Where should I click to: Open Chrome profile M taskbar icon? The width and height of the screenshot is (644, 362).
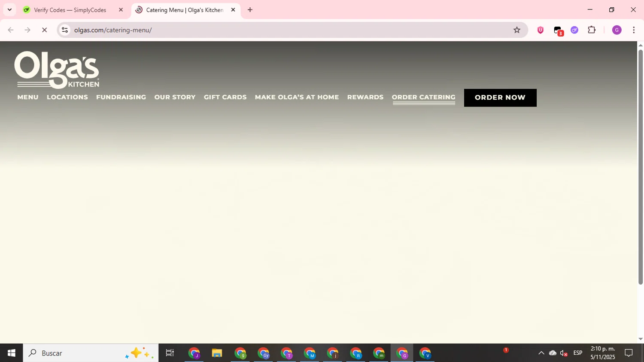tap(310, 353)
